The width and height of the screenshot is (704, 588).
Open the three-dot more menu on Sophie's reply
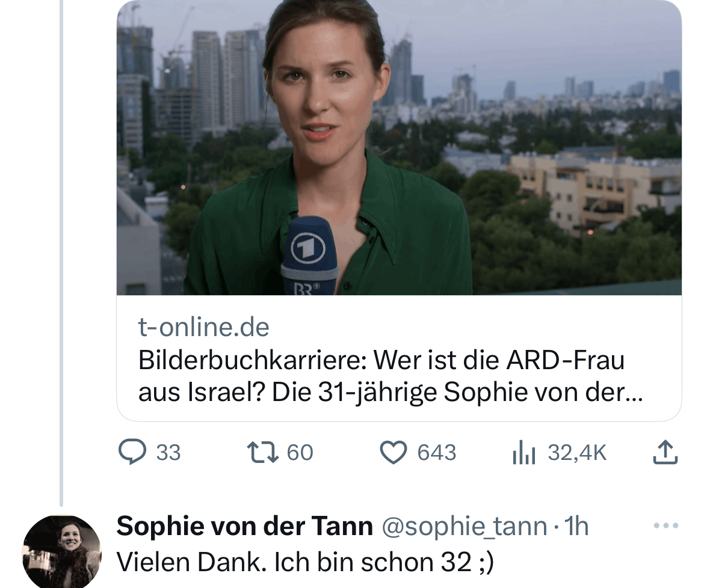point(665,525)
